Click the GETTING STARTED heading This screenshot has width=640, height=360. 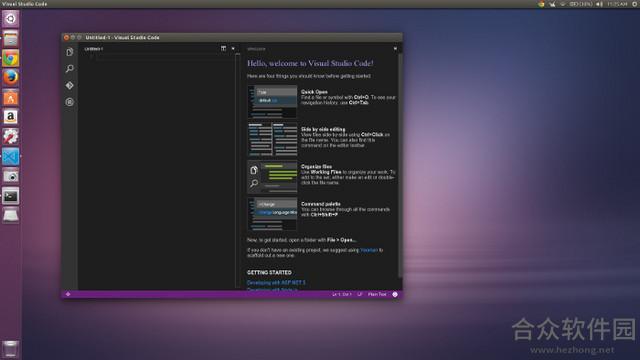269,272
